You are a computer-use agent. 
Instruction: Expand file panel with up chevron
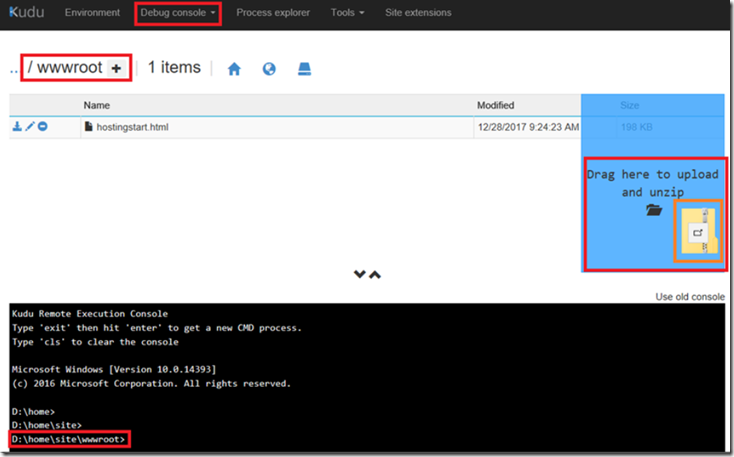click(x=375, y=275)
